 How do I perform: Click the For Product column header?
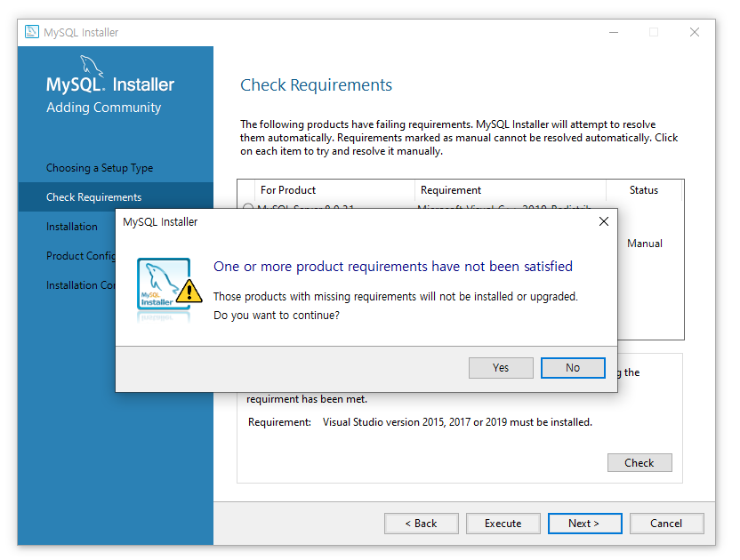[x=334, y=190]
